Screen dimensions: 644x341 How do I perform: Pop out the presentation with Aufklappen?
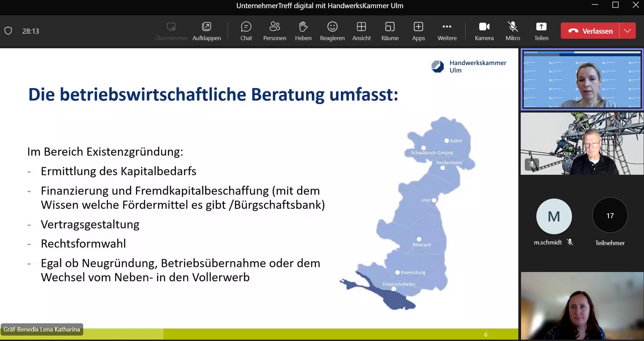pyautogui.click(x=207, y=31)
